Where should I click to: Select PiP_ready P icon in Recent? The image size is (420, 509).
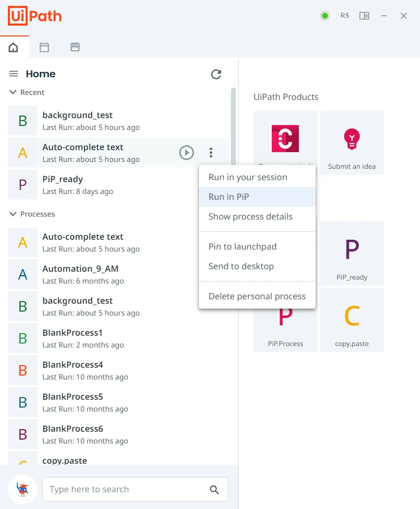pyautogui.click(x=23, y=185)
